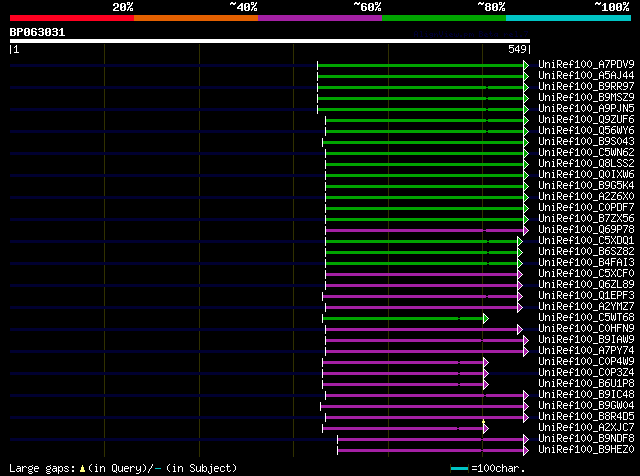Viewport: 640px width, 476px height.
Task: Click the query end position label 549
Action: (x=517, y=49)
